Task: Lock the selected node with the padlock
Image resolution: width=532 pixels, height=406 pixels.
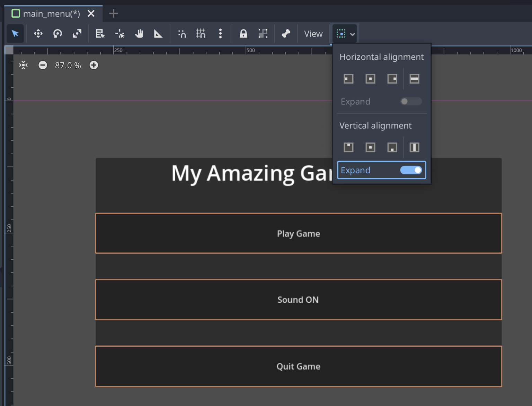Action: [243, 34]
